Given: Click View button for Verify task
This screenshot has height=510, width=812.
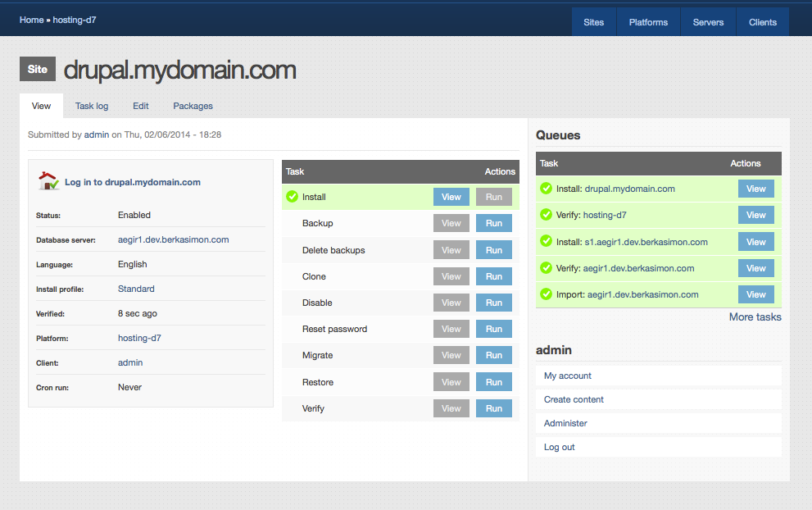Looking at the screenshot, I should tap(451, 408).
